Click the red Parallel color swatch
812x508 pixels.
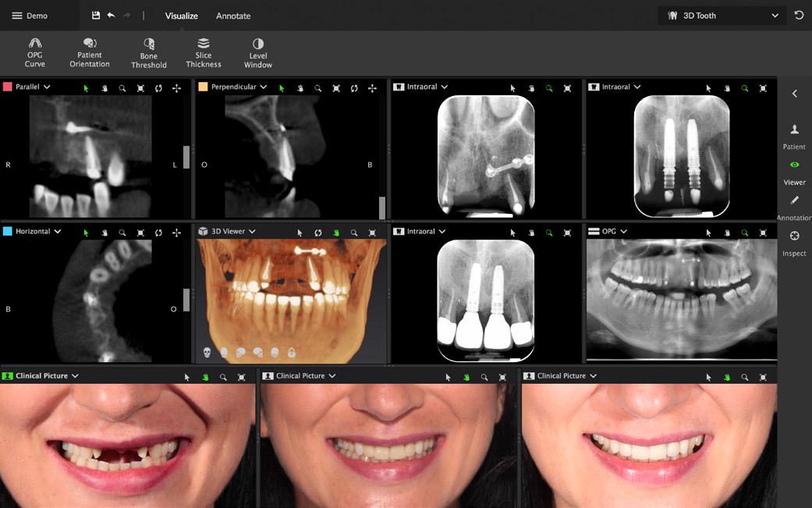tap(7, 87)
